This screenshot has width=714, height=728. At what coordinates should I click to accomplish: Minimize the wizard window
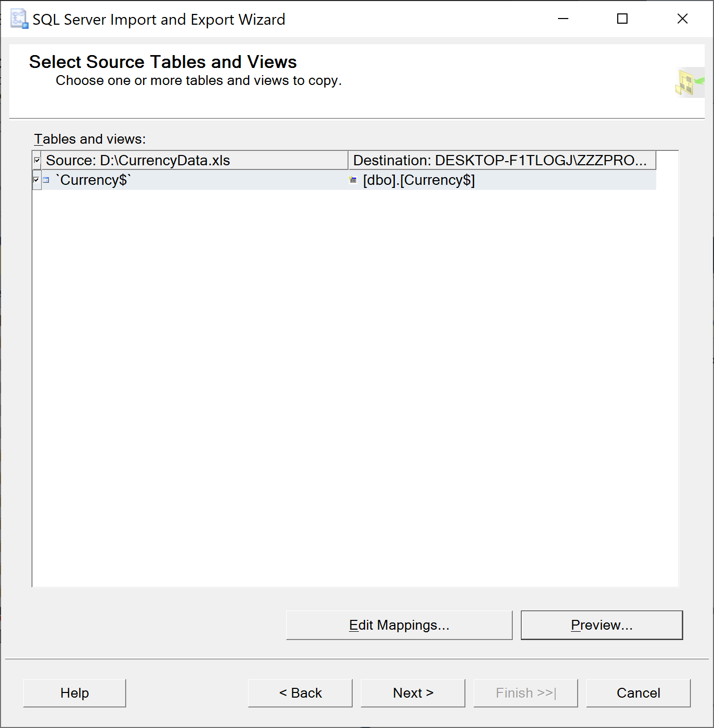pos(563,19)
